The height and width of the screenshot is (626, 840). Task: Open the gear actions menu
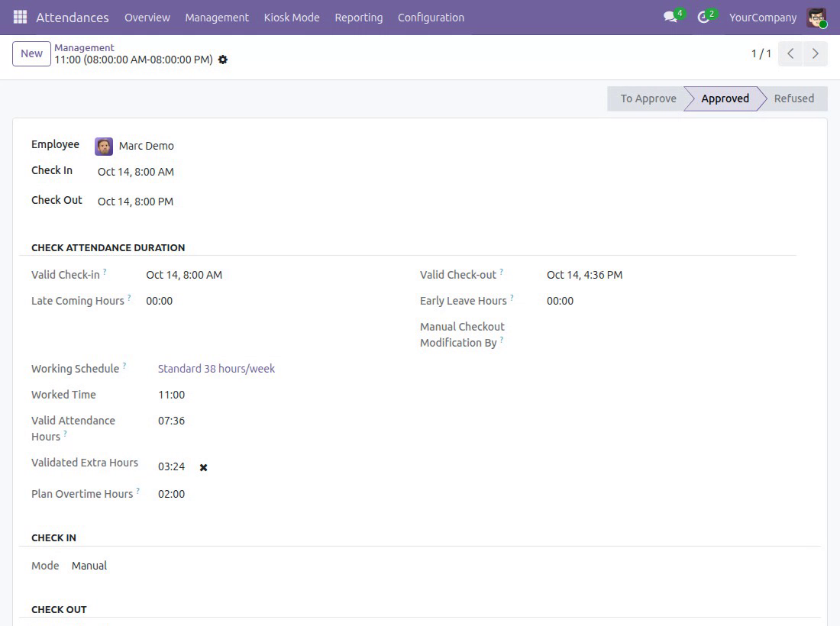223,60
